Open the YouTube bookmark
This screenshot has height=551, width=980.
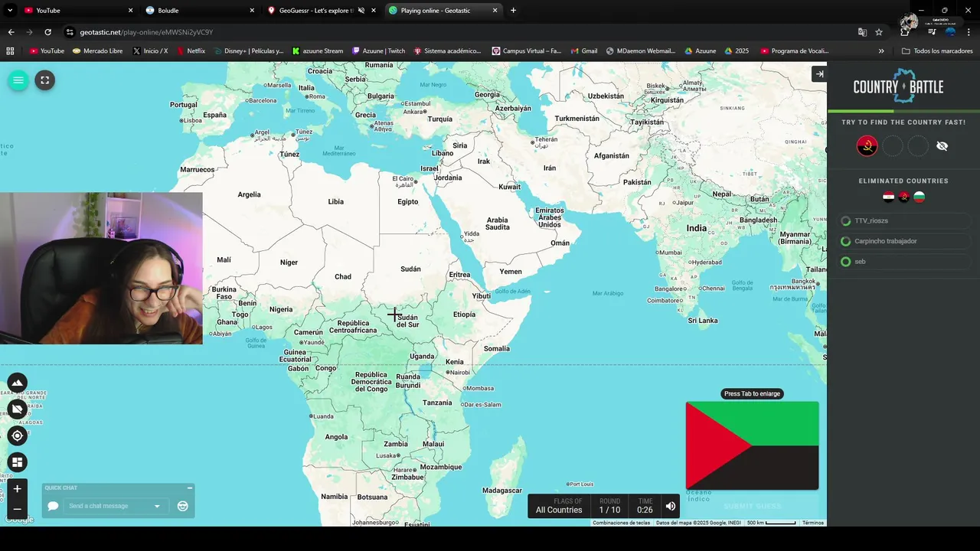point(47,51)
